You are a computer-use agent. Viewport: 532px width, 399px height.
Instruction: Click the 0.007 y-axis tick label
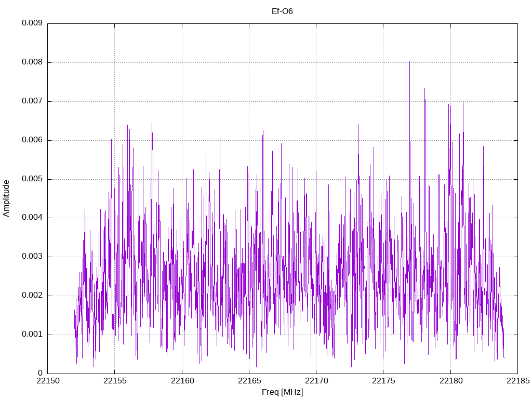(32, 101)
